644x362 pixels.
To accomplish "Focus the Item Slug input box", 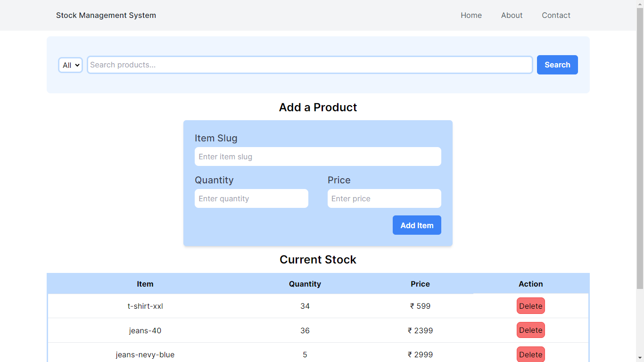I will 318,156.
